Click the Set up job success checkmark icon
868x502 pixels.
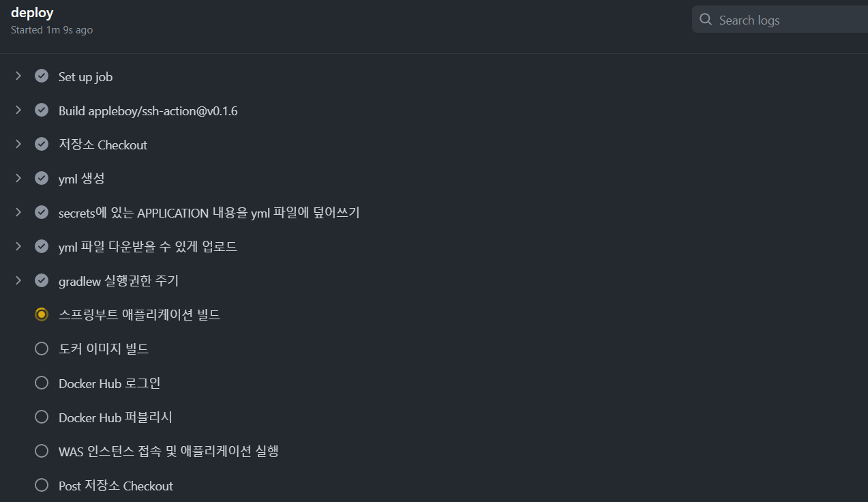point(42,76)
